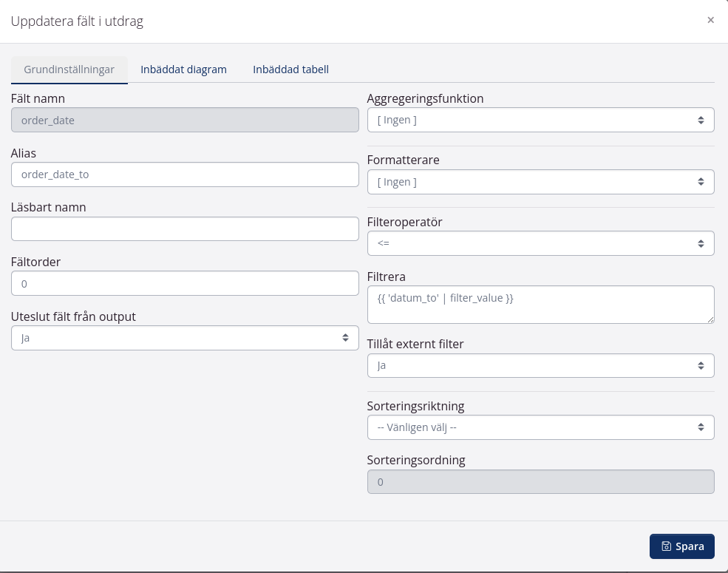
Task: Close the Uppdatera fält i utdrag dialog
Action: pos(711,20)
